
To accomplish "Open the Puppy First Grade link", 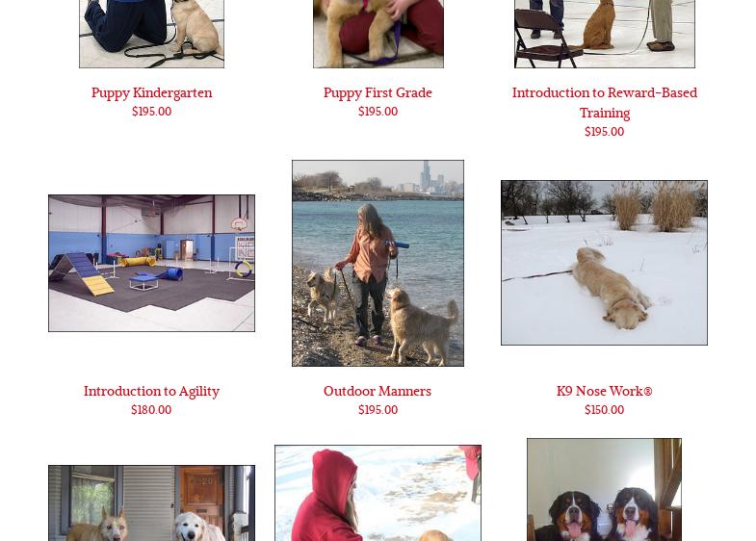I will pyautogui.click(x=378, y=93).
